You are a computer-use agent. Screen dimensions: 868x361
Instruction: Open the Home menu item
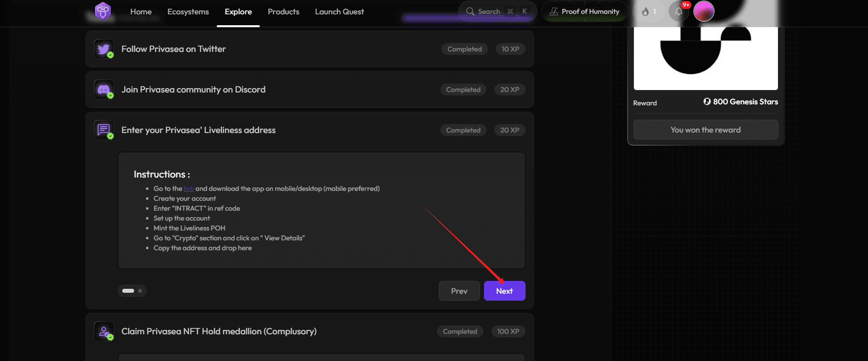pyautogui.click(x=141, y=12)
